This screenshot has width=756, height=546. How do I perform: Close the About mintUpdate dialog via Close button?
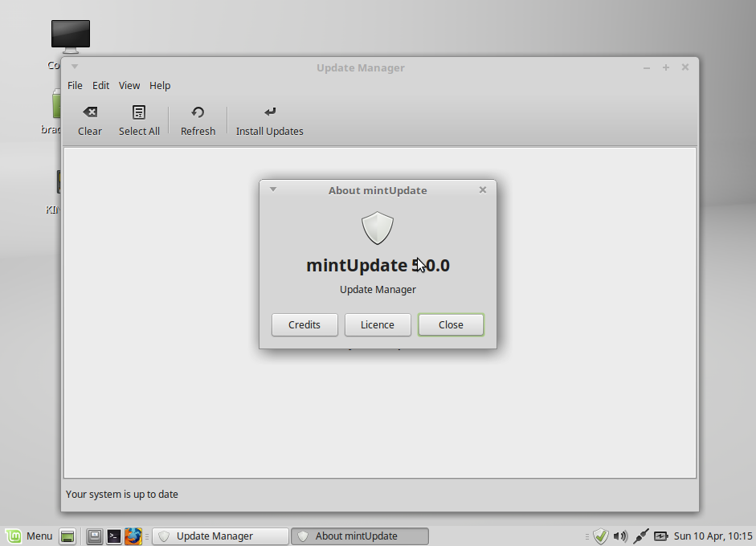point(451,325)
